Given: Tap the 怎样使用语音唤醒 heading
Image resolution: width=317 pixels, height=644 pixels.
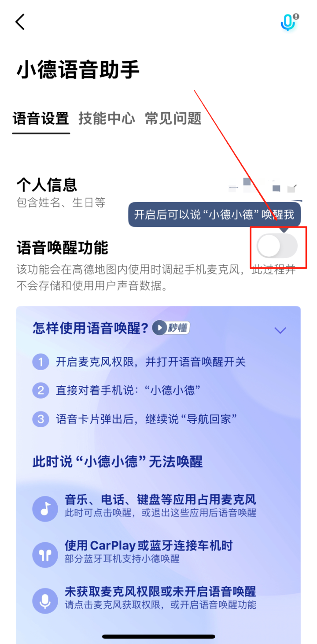Looking at the screenshot, I should pyautogui.click(x=90, y=328).
